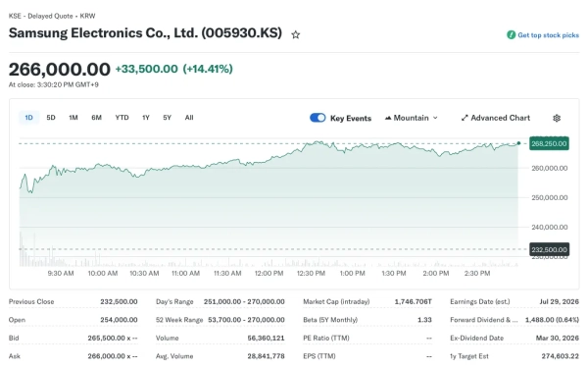Select the 5Y time range tab
588x367 pixels.
[x=168, y=118]
